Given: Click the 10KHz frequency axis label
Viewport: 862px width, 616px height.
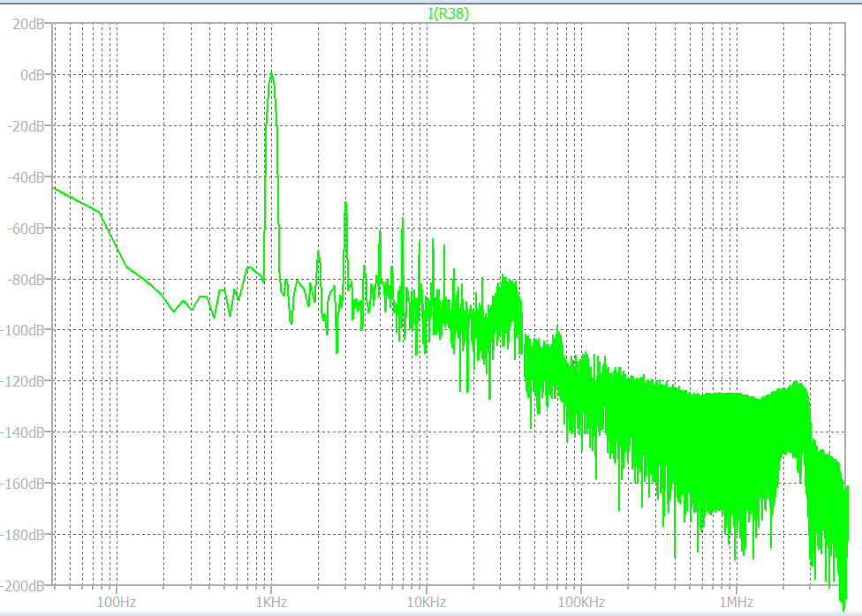Looking at the screenshot, I should (x=427, y=602).
